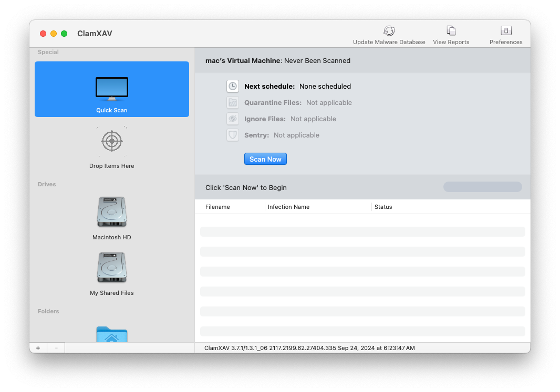The width and height of the screenshot is (560, 392).
Task: Click the scan progress bar
Action: (x=482, y=187)
